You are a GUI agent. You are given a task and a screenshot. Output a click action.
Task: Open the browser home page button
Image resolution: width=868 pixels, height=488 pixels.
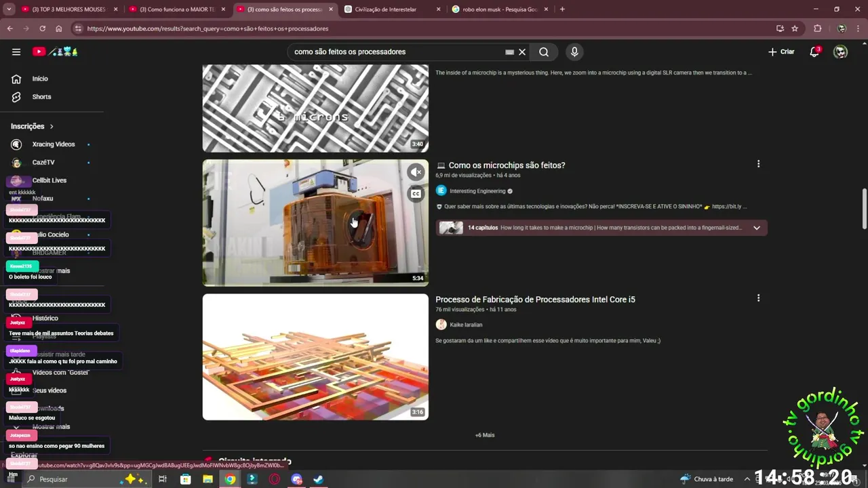(59, 28)
